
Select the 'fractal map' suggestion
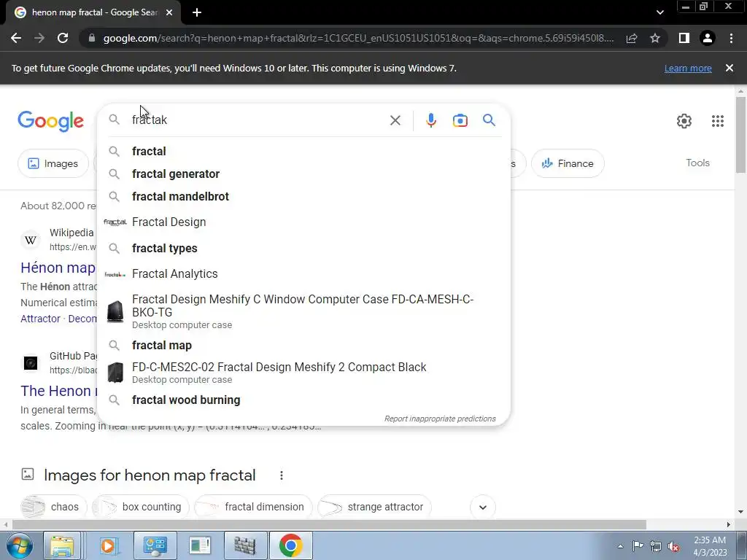[303, 345]
